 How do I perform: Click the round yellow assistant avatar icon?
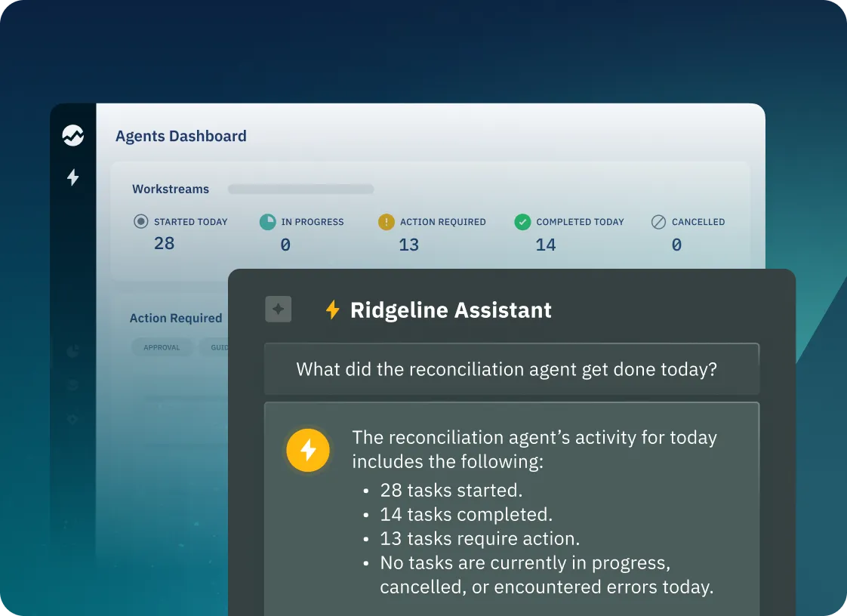(308, 450)
